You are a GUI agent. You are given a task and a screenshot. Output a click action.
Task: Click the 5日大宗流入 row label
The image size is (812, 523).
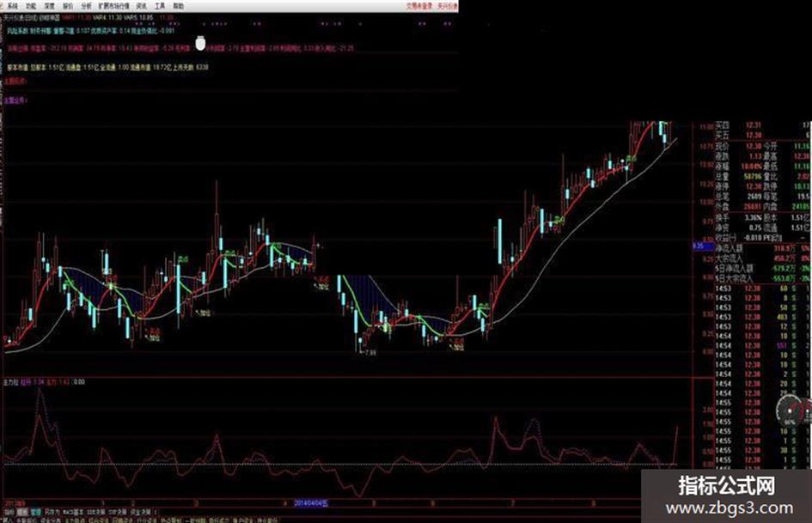coord(735,278)
